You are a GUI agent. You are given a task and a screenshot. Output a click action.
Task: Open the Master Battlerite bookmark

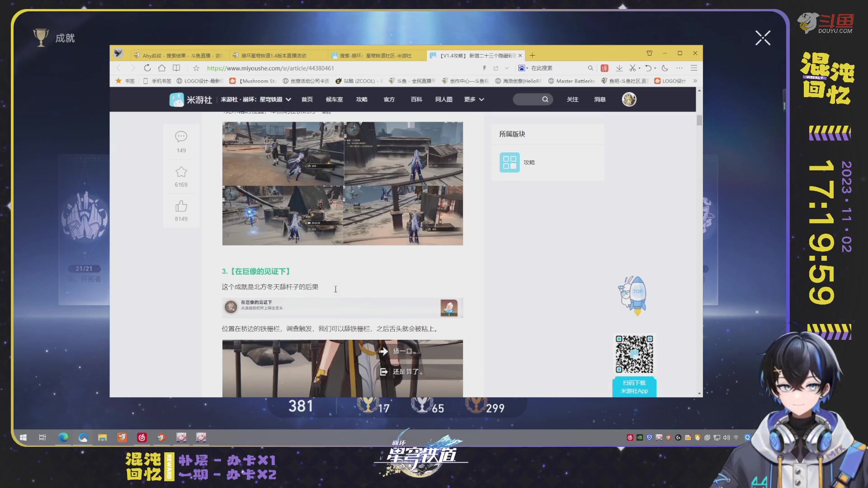(571, 81)
